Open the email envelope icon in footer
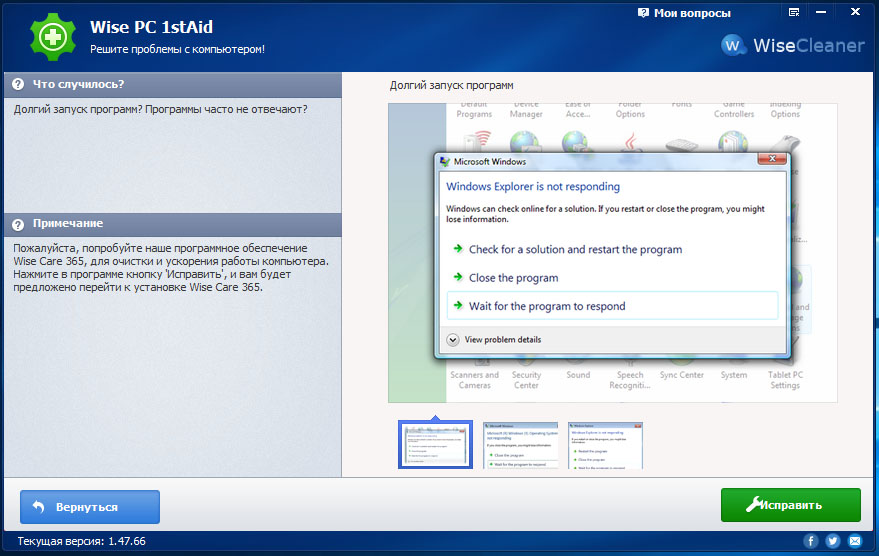Screen dimensions: 879x556 (x=854, y=541)
